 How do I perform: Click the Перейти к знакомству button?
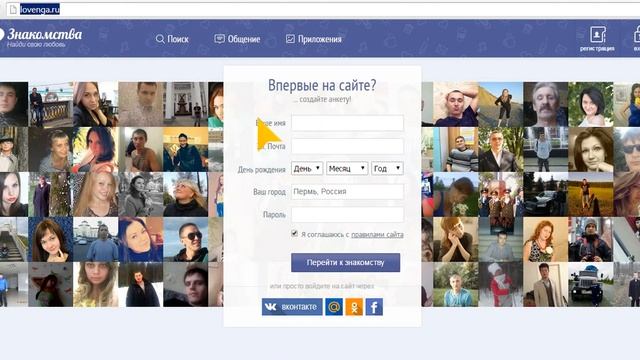tap(345, 262)
